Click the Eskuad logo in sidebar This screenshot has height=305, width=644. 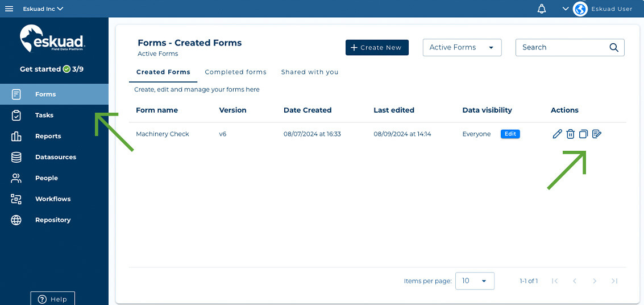(x=52, y=38)
